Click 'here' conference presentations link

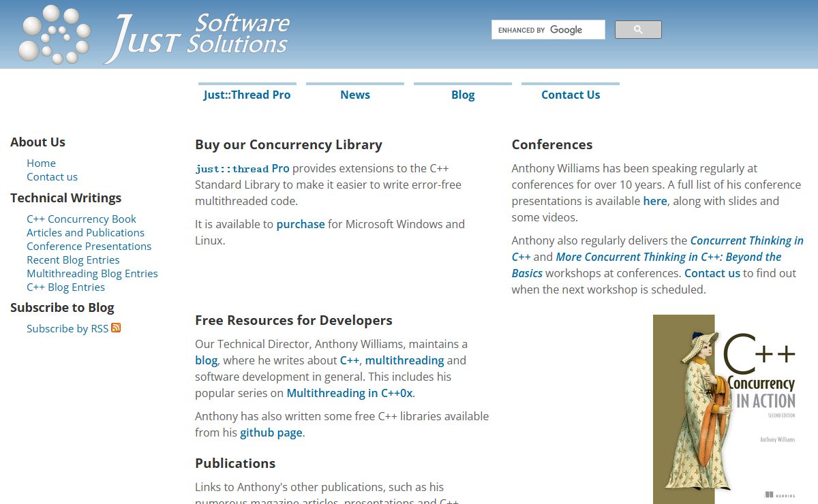click(655, 201)
